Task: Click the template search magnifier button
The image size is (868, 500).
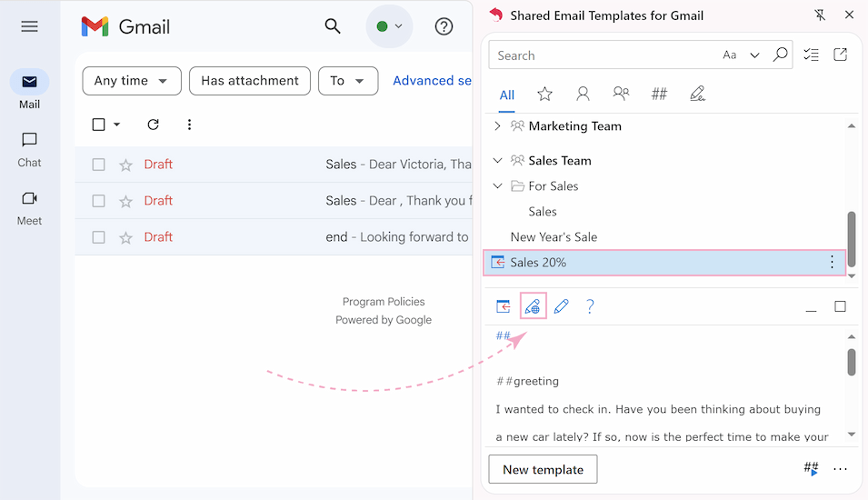Action: (780, 55)
